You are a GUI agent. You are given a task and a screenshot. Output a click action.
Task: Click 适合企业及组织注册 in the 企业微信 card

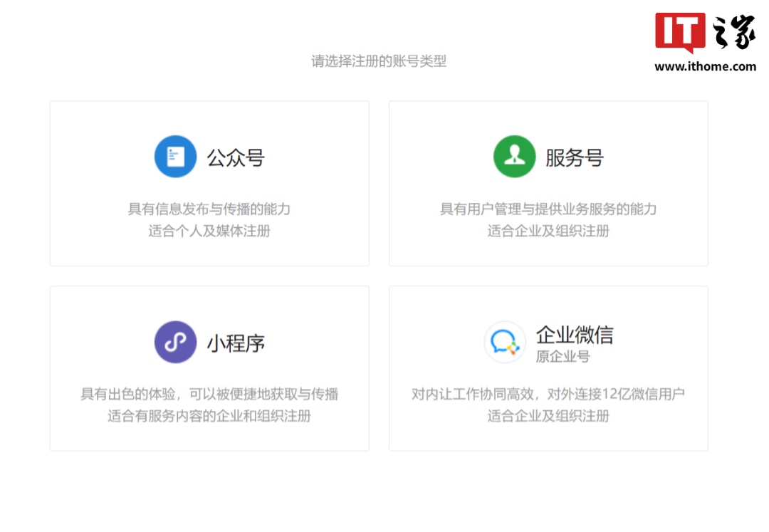548,416
